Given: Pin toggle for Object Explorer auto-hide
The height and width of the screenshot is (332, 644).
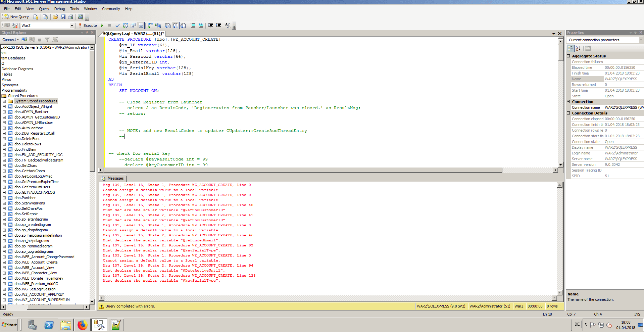Looking at the screenshot, I should pos(87,33).
